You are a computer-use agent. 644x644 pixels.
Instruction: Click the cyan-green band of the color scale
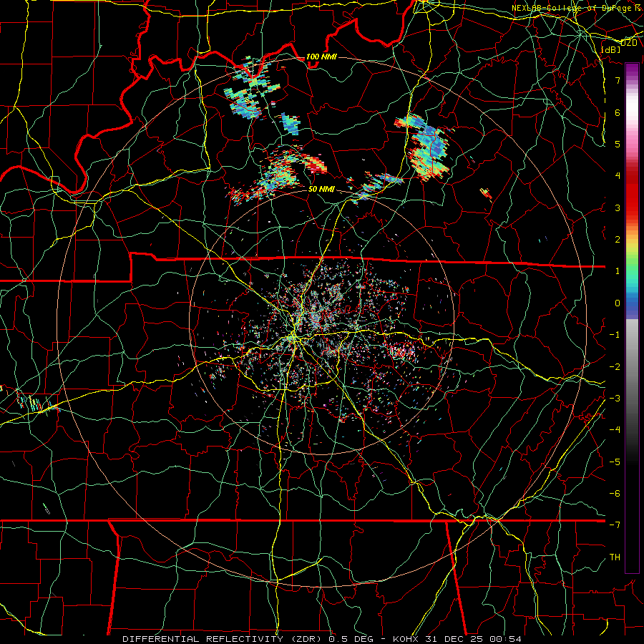[632, 276]
